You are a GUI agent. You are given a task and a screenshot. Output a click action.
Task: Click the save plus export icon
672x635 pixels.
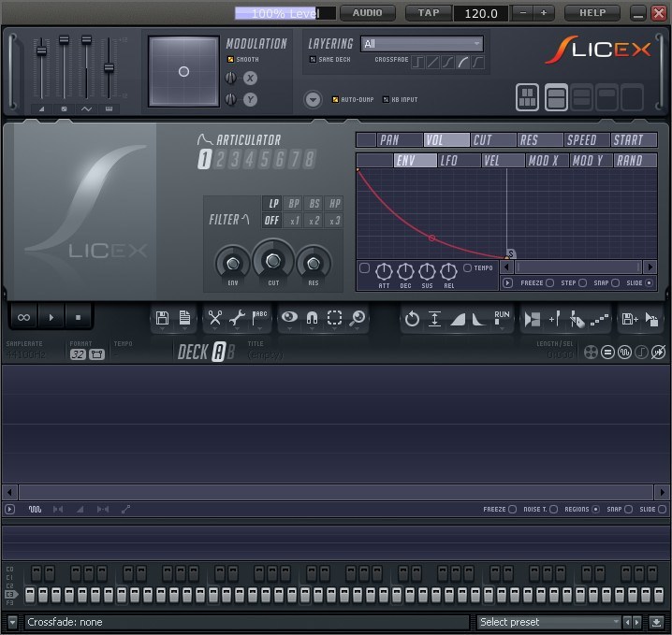(x=630, y=319)
